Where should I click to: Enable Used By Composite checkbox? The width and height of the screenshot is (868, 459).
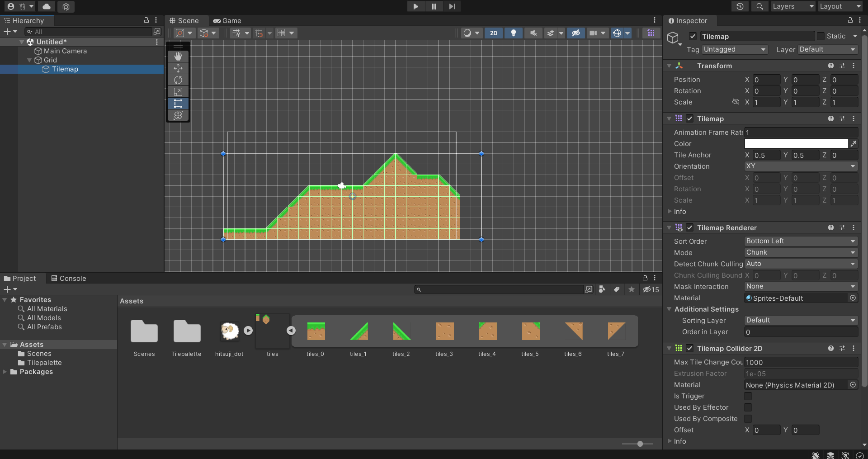pyautogui.click(x=748, y=419)
